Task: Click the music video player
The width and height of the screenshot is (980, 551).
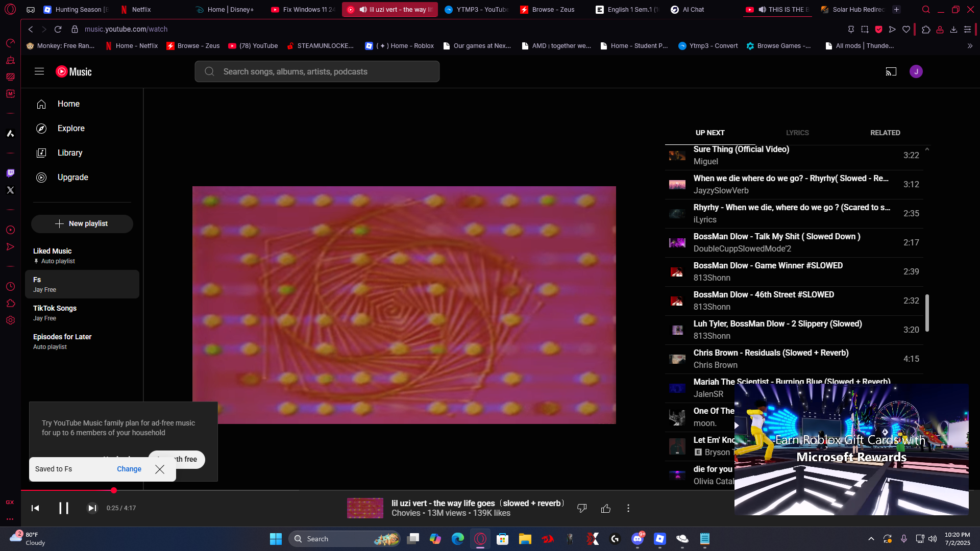Action: tap(404, 305)
